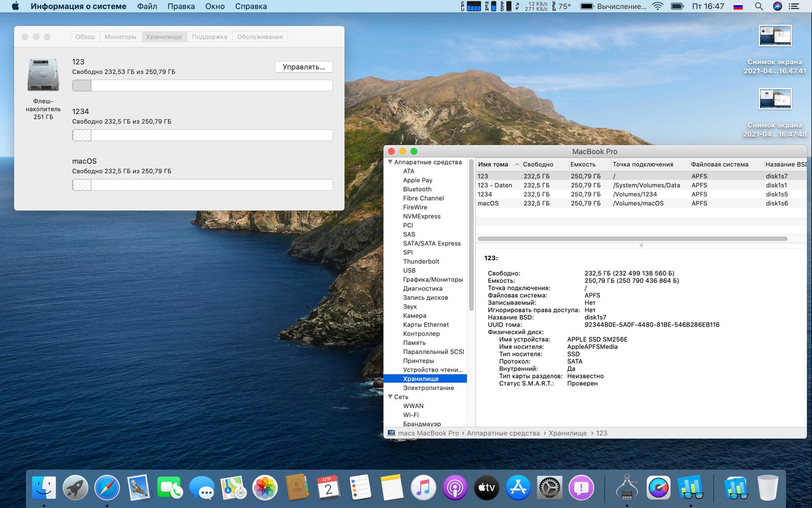Screen dimensions: 812x508
Task: Collapse the Сеть tree section
Action: [x=390, y=397]
